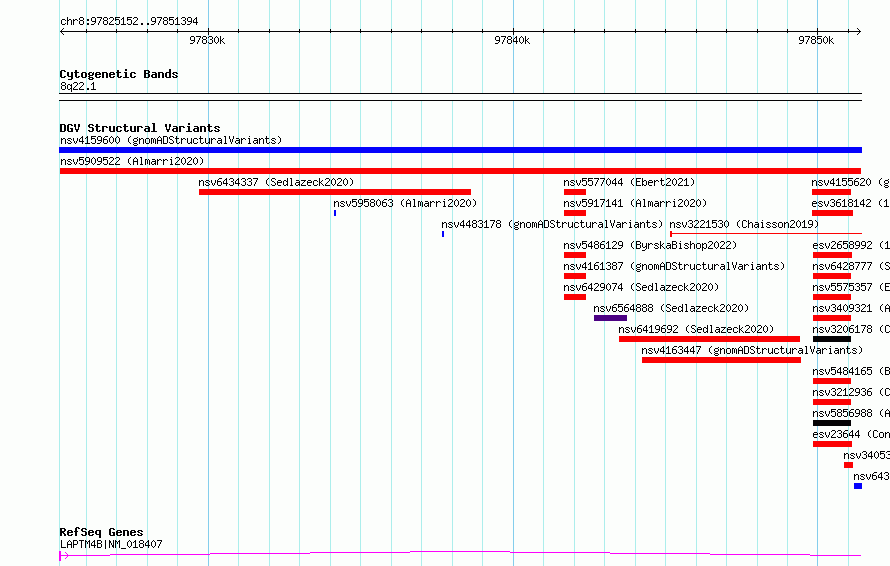Click the RefSeq Genes track title

pos(101,533)
